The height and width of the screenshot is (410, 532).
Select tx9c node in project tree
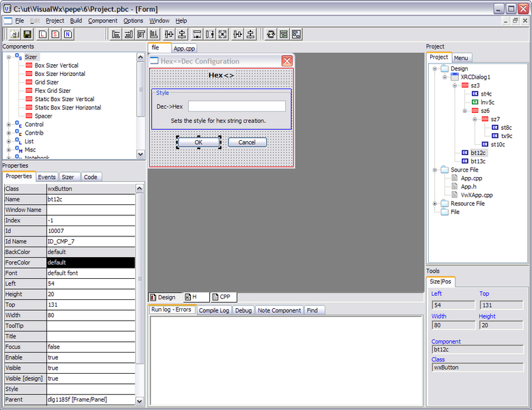[507, 136]
